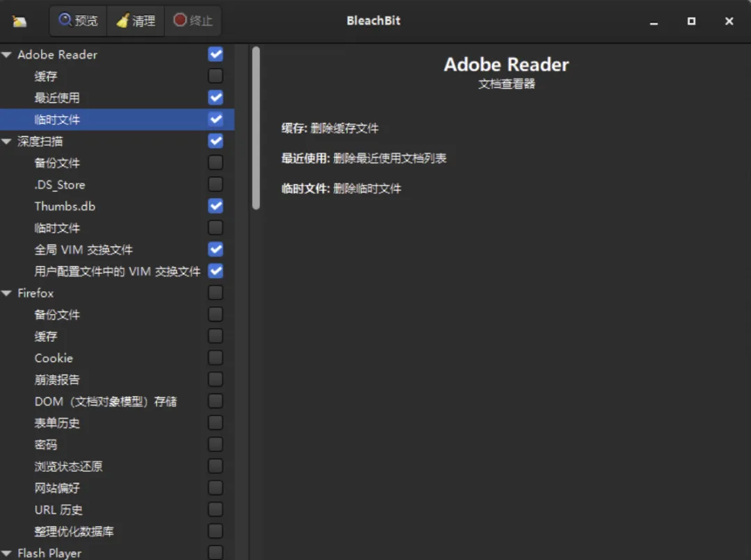
Task: Uncheck the Adobe Reader 最近使用 checkbox
Action: coord(216,98)
